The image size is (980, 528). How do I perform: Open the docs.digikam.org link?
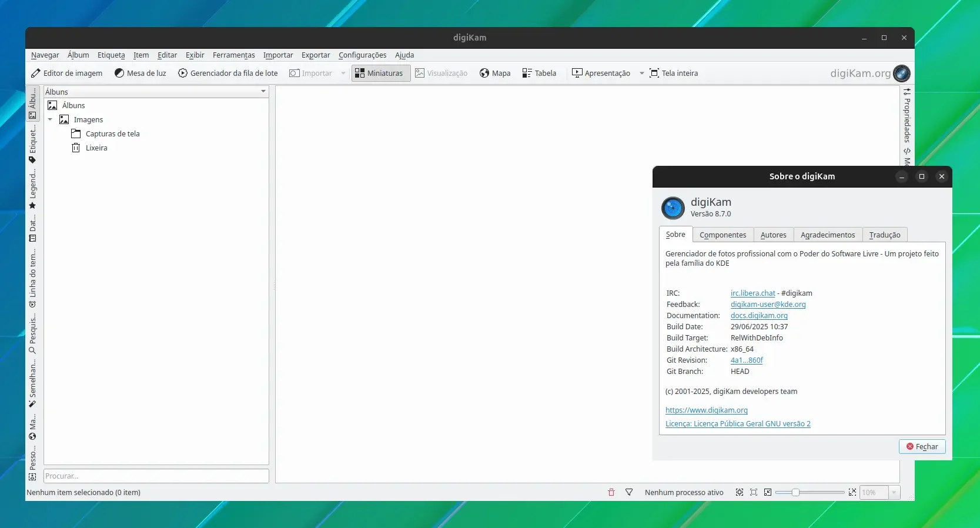759,316
